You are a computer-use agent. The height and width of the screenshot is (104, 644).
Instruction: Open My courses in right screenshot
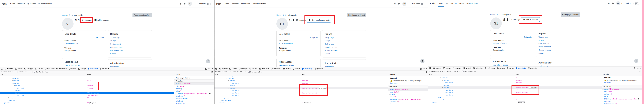[460, 3]
